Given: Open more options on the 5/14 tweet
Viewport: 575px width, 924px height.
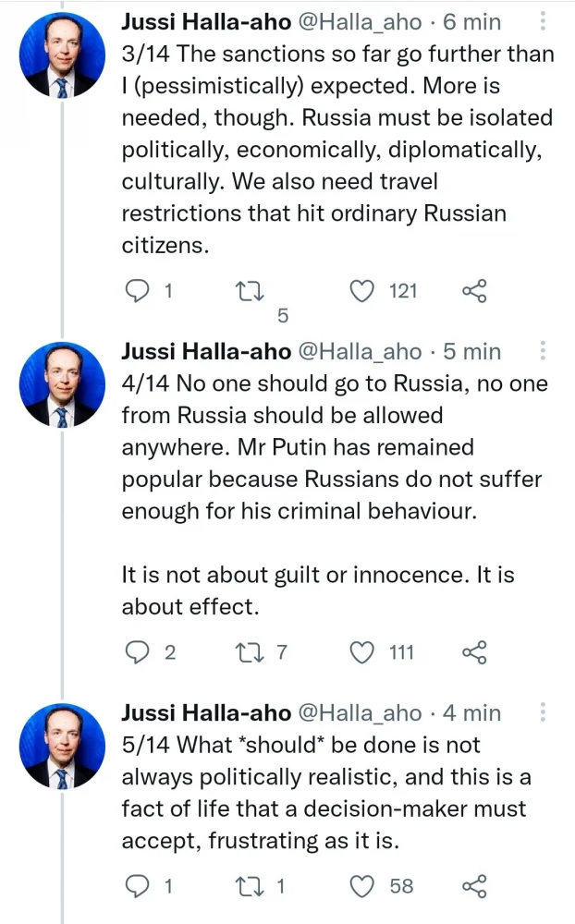Looking at the screenshot, I should pyautogui.click(x=543, y=711).
